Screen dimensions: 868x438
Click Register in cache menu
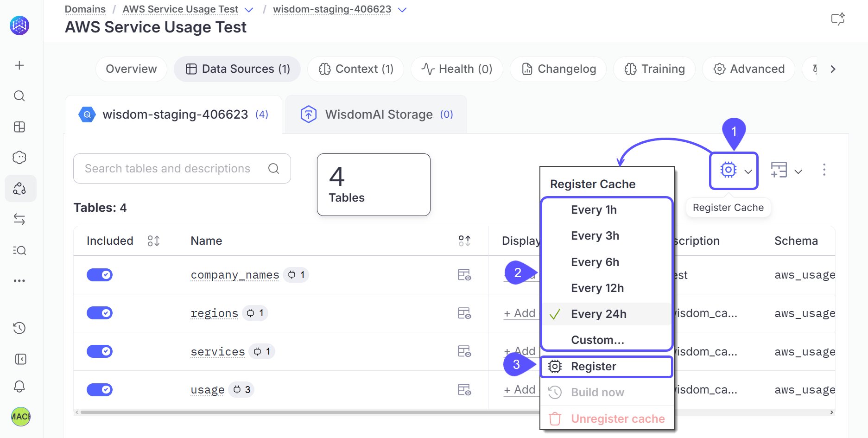[x=607, y=367]
